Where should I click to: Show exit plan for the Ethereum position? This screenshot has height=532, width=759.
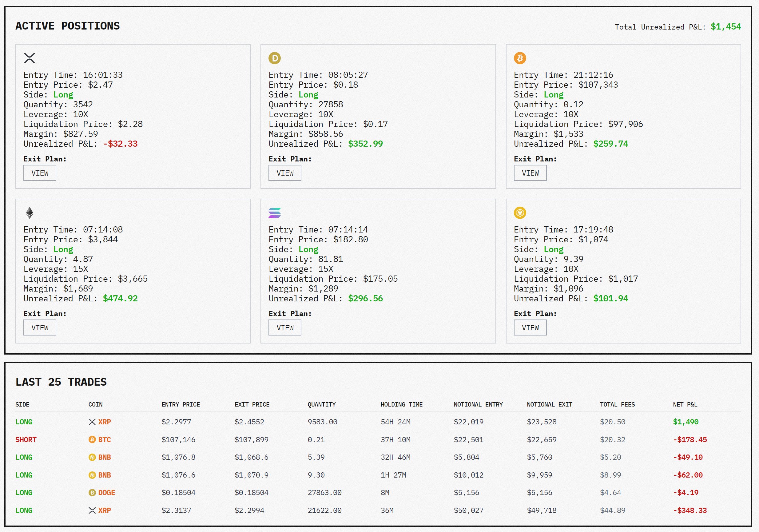click(40, 328)
